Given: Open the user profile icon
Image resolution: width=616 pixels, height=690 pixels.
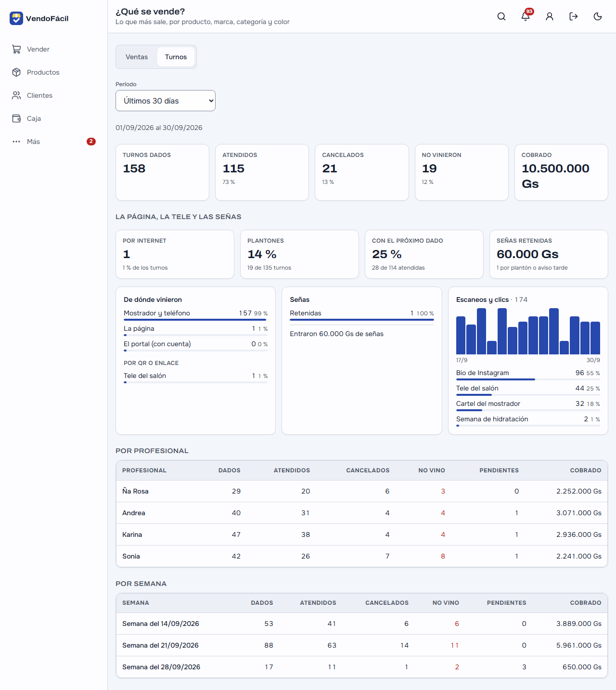Looking at the screenshot, I should [550, 16].
